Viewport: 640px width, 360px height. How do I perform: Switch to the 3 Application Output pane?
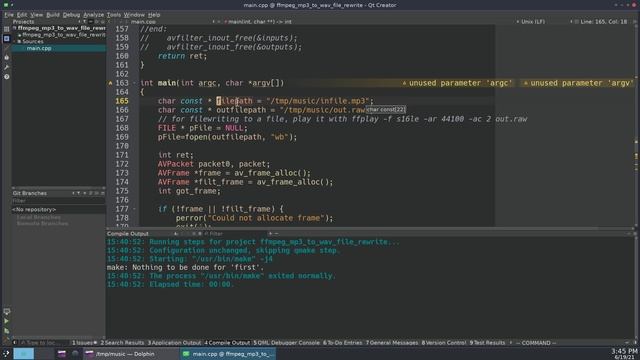174,343
